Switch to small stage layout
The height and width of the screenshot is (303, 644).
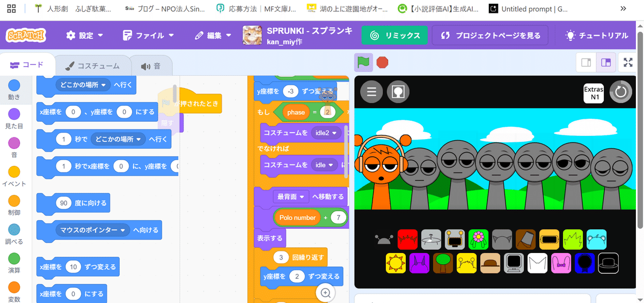point(586,62)
